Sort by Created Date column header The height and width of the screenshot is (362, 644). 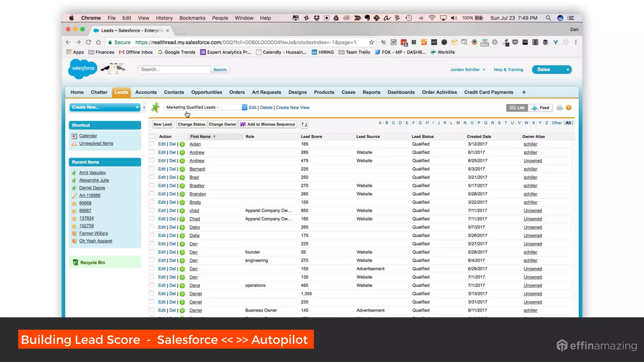pos(479,136)
